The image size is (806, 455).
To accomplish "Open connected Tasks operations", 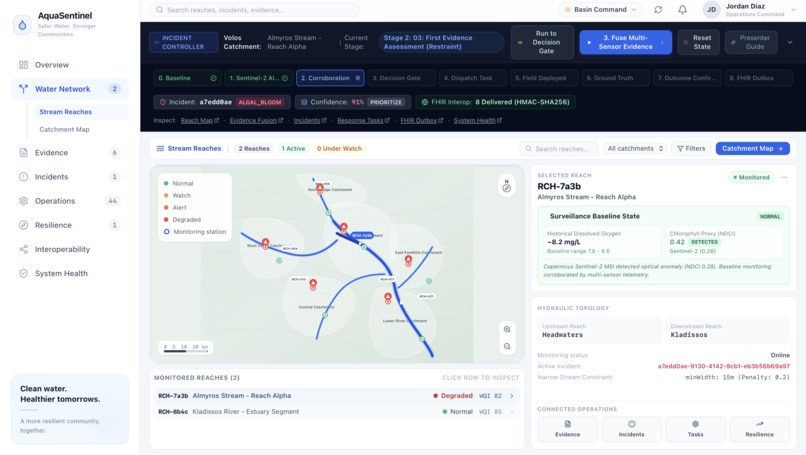I will [695, 429].
